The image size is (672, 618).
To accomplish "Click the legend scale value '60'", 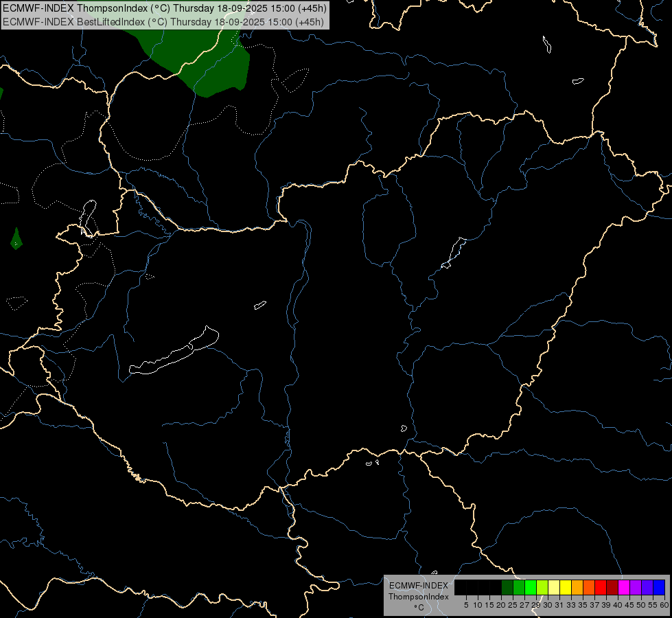I will [x=664, y=605].
